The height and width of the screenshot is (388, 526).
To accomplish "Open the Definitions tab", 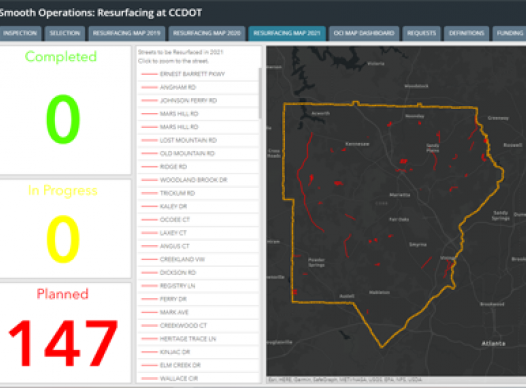I will pyautogui.click(x=466, y=33).
